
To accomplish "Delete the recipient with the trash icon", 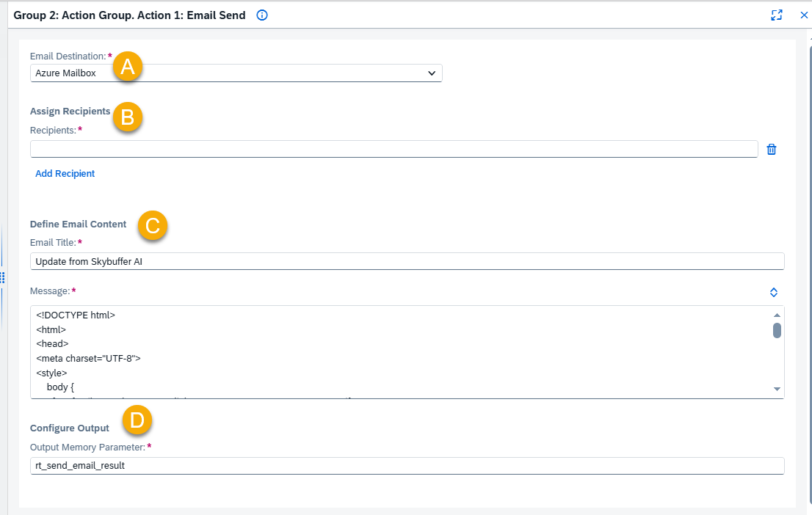I will 771,149.
